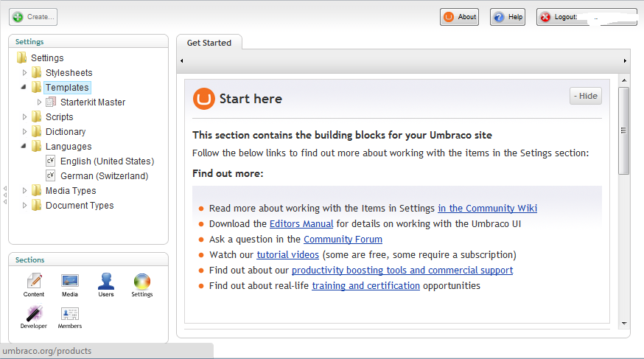Collapse the Languages tree node
This screenshot has width=644, height=359.
[24, 146]
